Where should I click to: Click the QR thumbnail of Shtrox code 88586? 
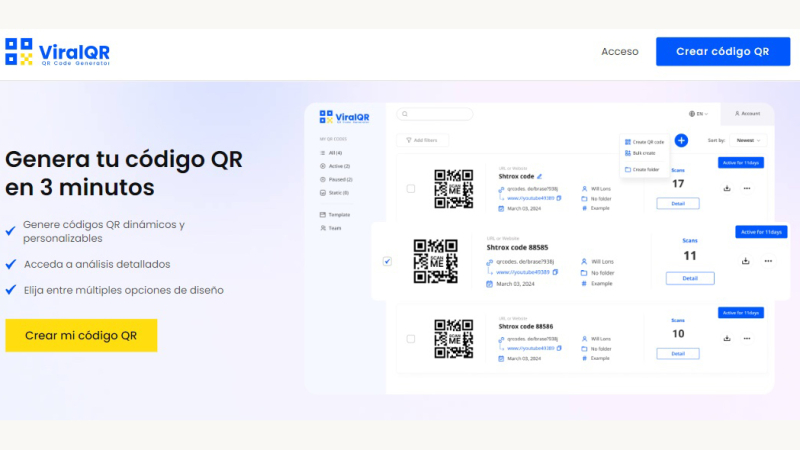point(454,339)
